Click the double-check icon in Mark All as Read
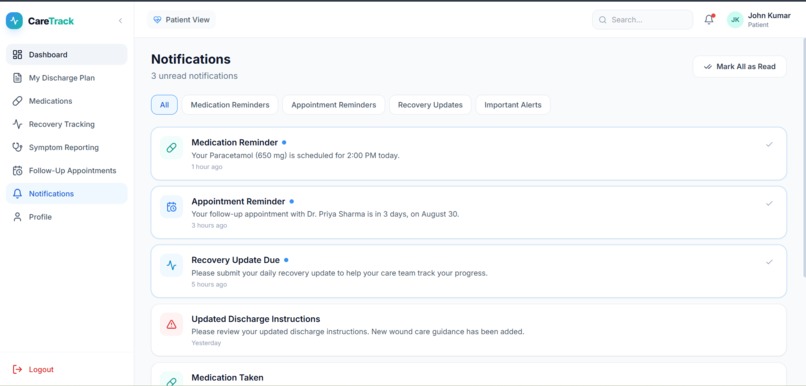 707,66
